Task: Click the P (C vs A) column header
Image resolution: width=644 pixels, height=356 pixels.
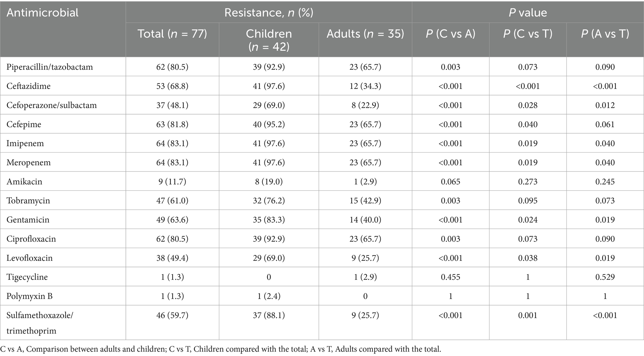Action: coord(451,34)
